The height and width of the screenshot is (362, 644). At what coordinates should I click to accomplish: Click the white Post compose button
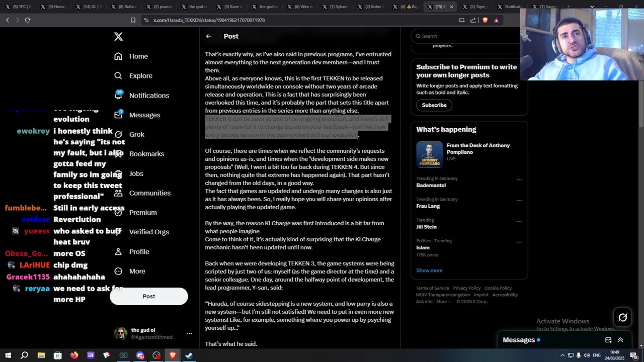coord(149,296)
